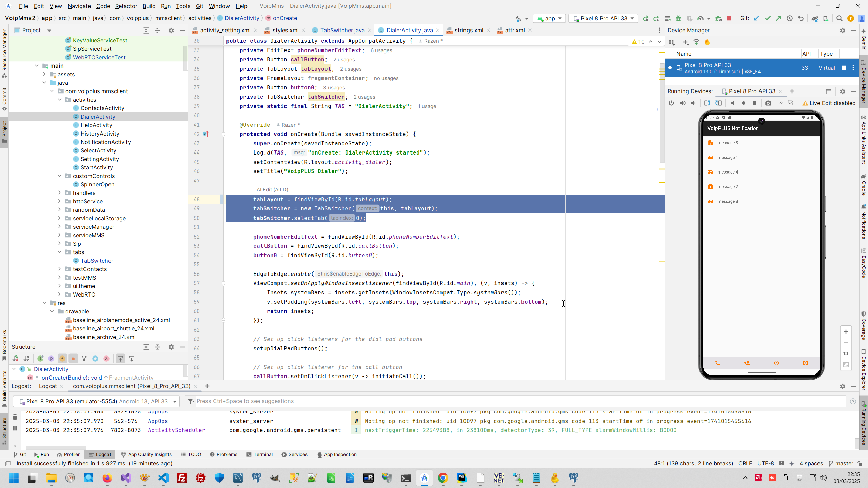Click the red Stop app button
The height and width of the screenshot is (488, 868).
pyautogui.click(x=729, y=18)
